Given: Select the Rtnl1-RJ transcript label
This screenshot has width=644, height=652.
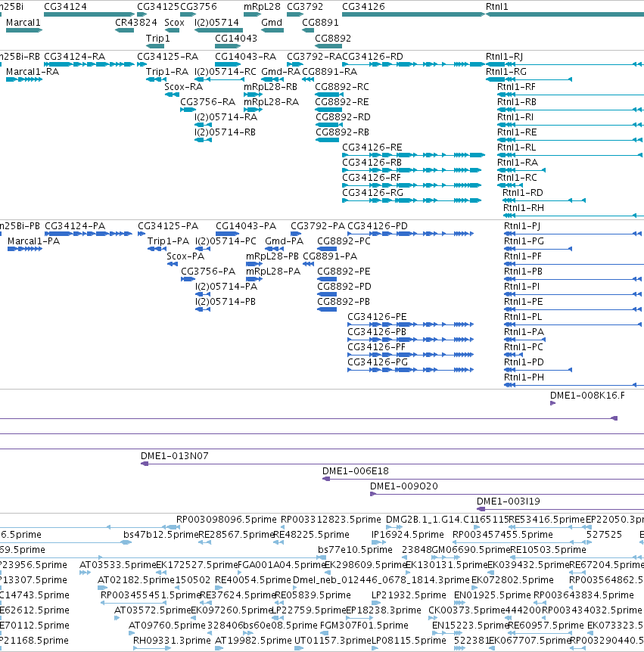Looking at the screenshot, I should pyautogui.click(x=504, y=57).
